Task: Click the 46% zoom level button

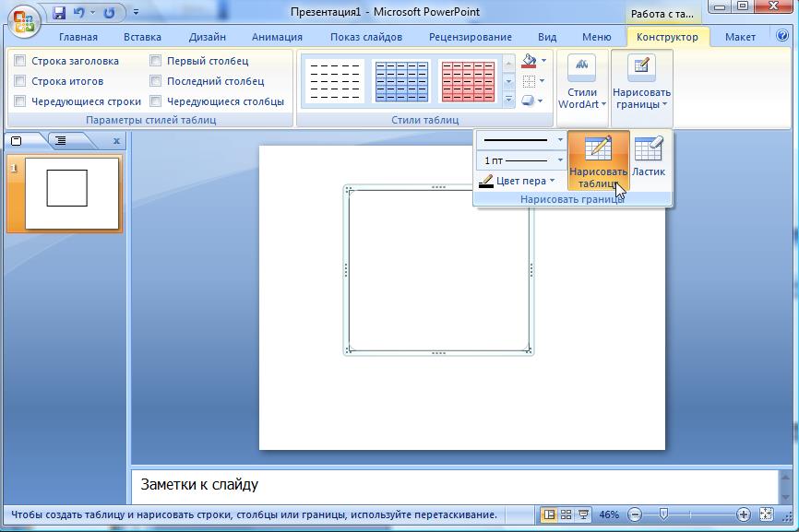Action: pyautogui.click(x=609, y=514)
